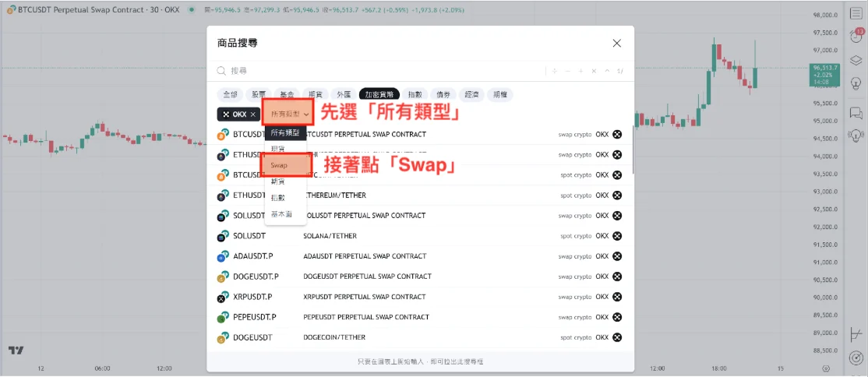This screenshot has width=868, height=377.
Task: Select the 期貨 category tab
Action: (316, 95)
